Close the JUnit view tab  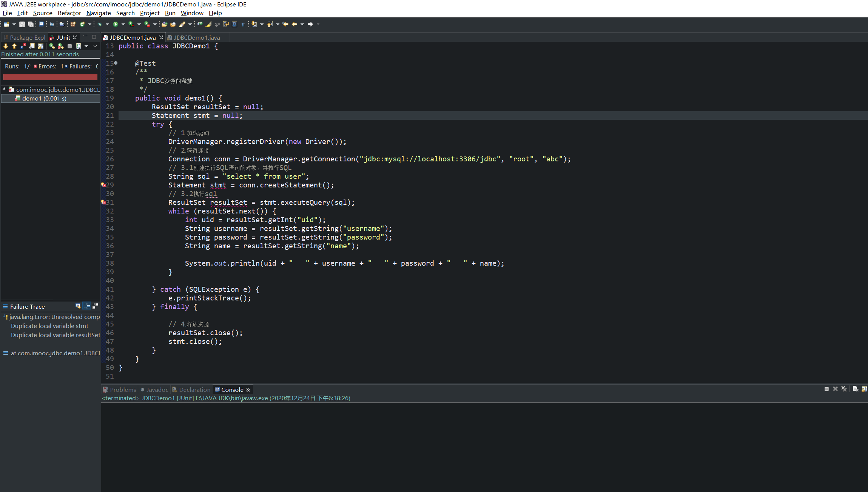tap(75, 37)
